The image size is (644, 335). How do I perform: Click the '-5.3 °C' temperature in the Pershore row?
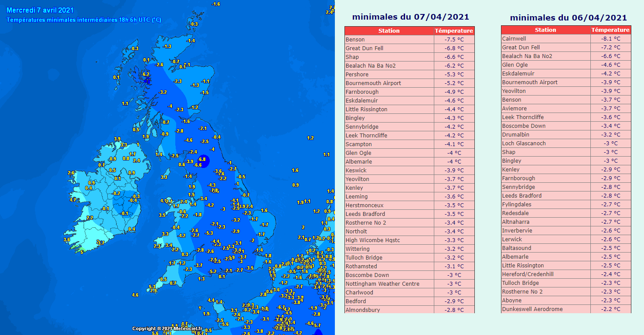[454, 74]
